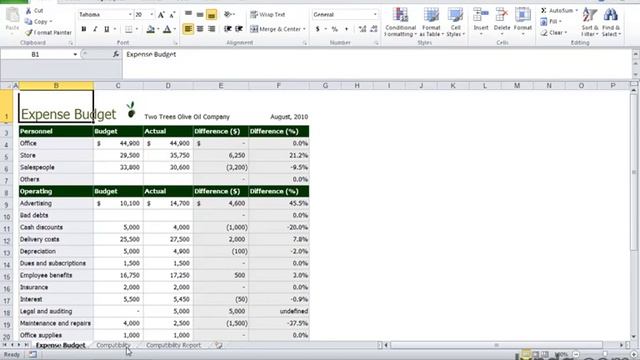
Task: Click the AutoSum sigma icon
Action: click(x=544, y=11)
